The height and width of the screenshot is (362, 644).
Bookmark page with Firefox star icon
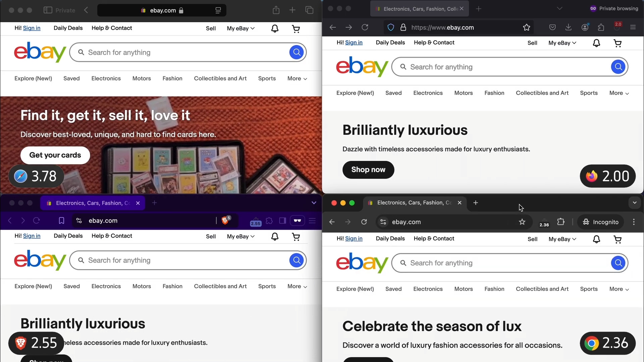click(527, 27)
